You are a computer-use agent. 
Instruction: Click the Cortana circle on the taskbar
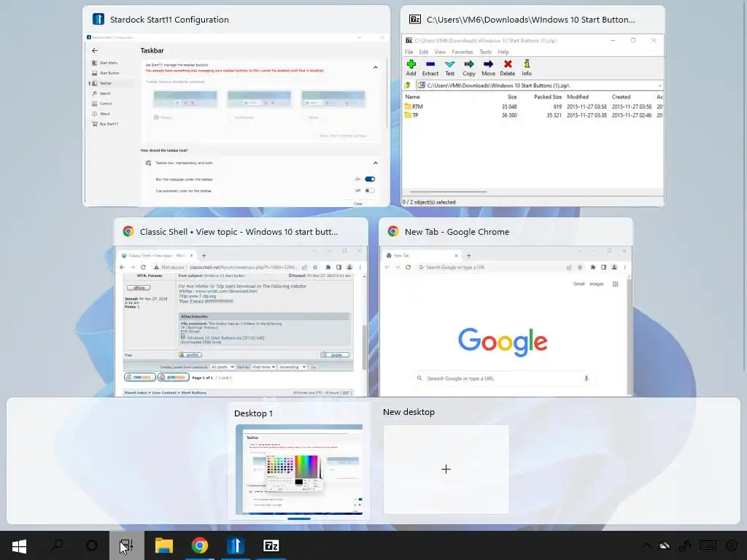click(91, 545)
